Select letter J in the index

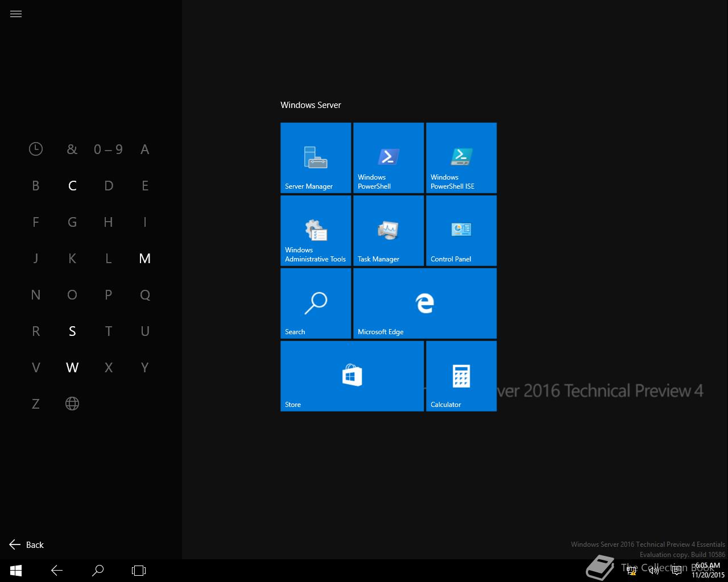click(x=36, y=258)
